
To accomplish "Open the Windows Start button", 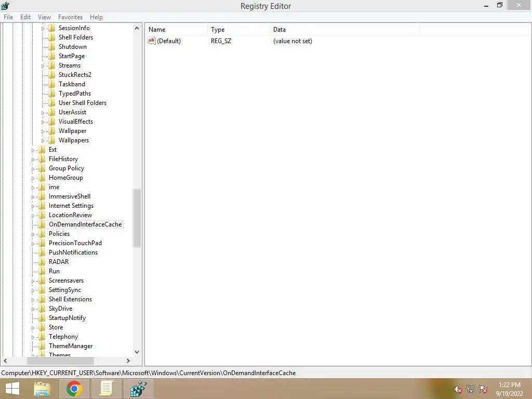I will pos(12,389).
